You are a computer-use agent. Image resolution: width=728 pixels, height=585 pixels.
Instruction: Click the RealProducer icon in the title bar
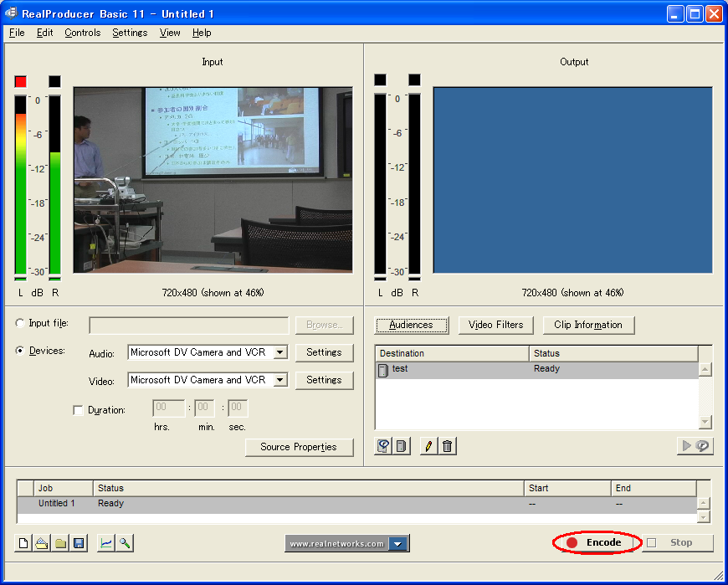click(x=11, y=13)
